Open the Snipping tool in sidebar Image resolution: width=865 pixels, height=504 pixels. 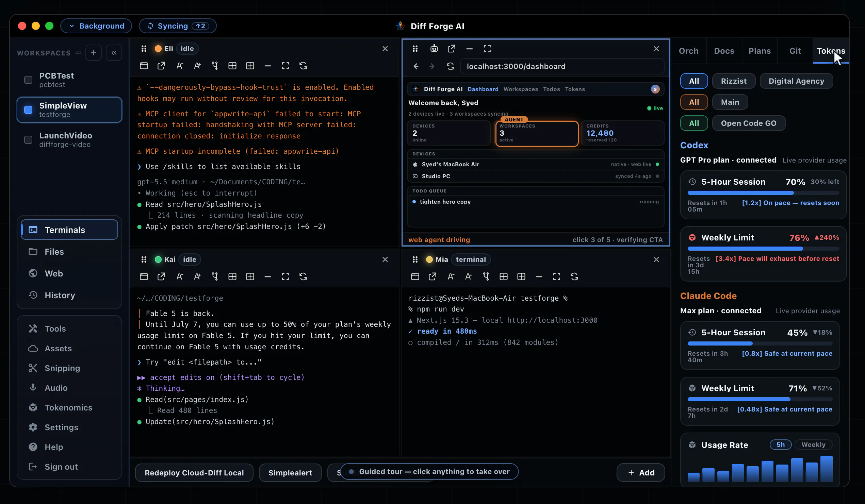click(62, 368)
